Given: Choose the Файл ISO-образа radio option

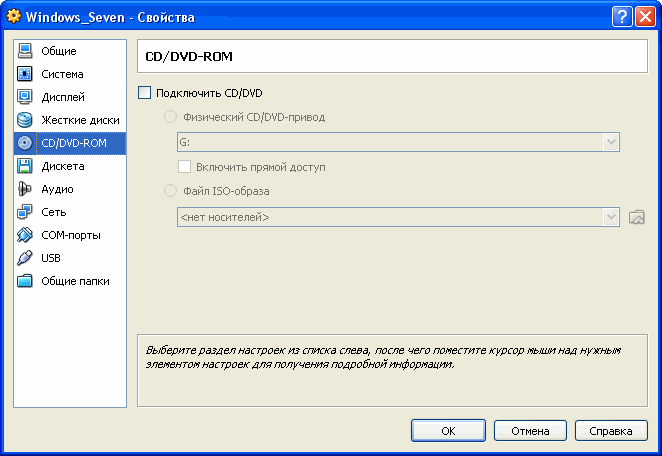Looking at the screenshot, I should (x=169, y=191).
